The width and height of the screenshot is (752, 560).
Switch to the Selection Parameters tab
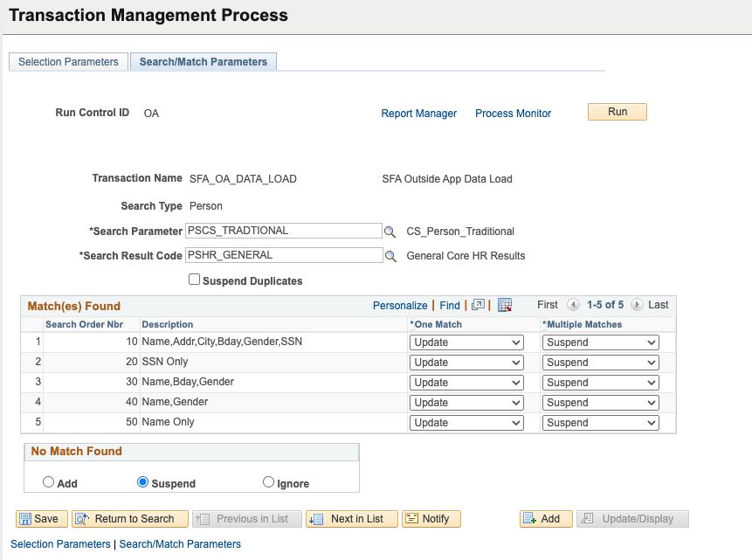pos(68,61)
